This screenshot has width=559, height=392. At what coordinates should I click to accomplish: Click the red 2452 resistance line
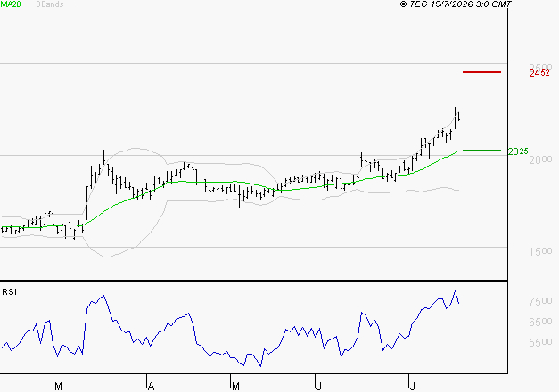coord(481,72)
